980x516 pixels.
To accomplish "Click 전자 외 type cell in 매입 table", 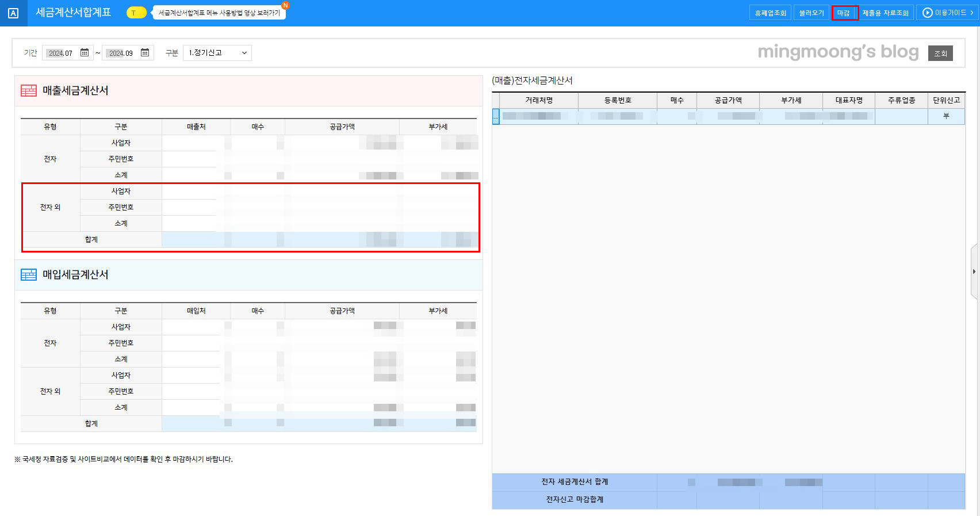I will [50, 391].
